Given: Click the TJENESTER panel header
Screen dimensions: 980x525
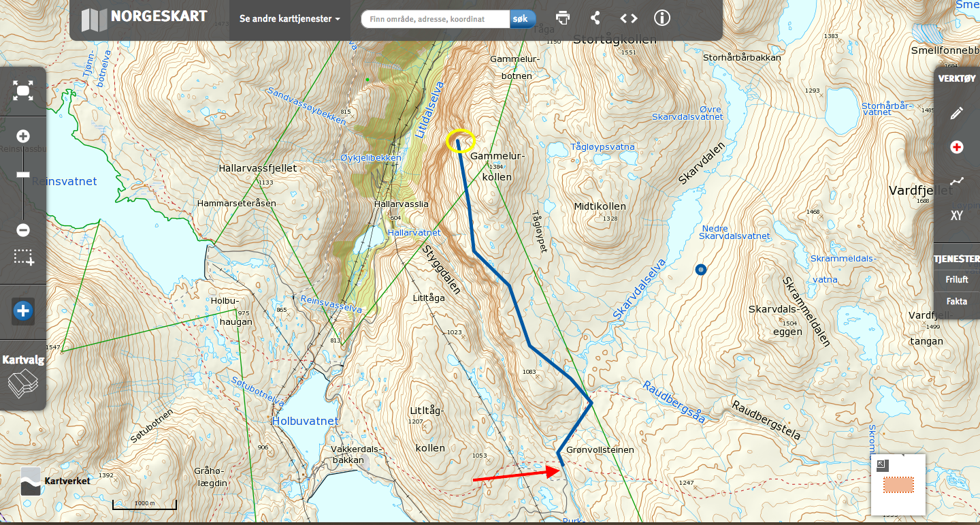Looking at the screenshot, I should [x=957, y=259].
